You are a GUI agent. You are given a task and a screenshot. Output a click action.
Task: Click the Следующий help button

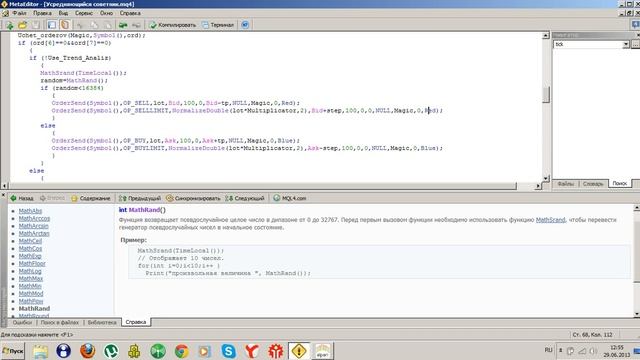click(245, 198)
